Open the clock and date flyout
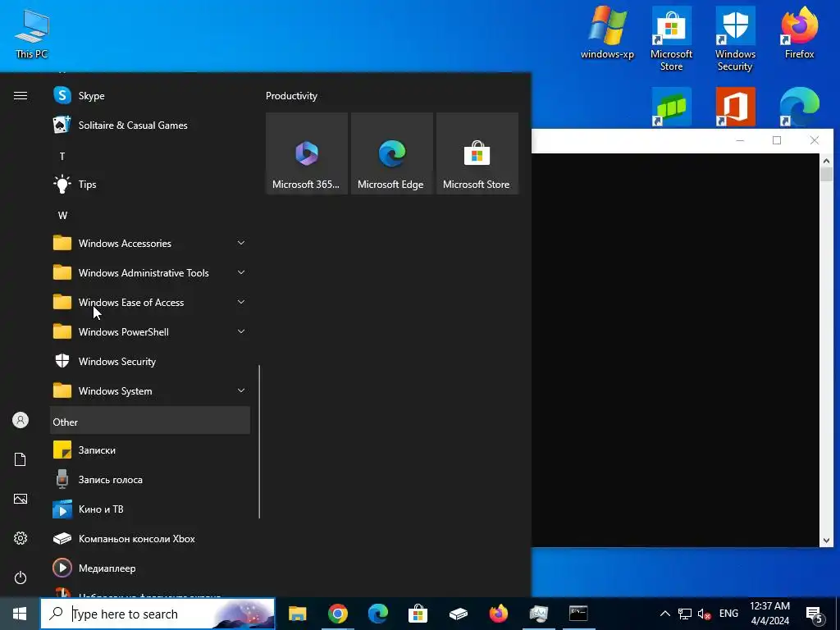840x630 pixels. click(x=769, y=614)
